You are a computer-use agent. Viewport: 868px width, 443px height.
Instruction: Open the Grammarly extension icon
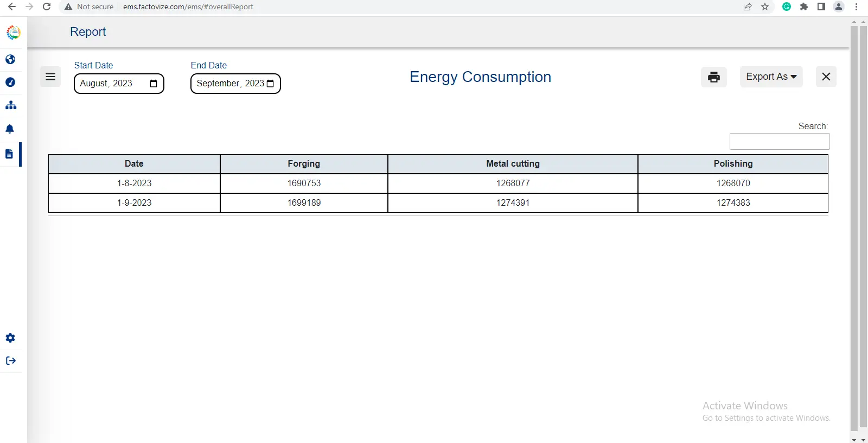[787, 7]
